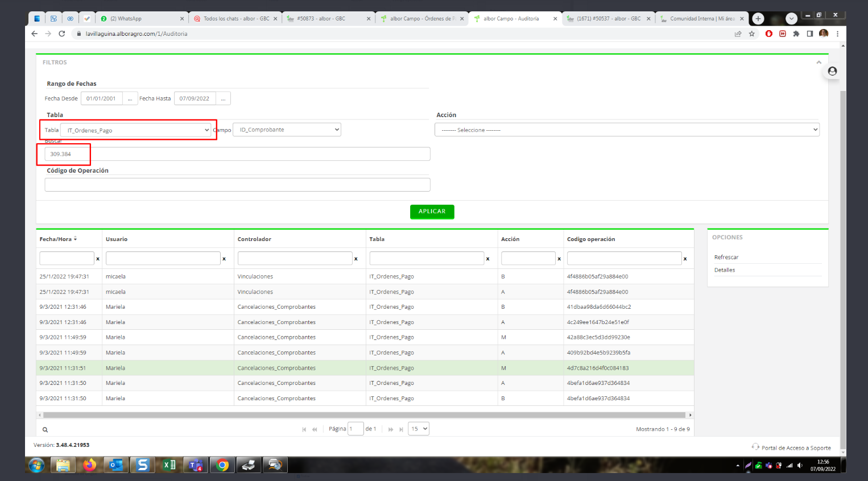This screenshot has width=868, height=481.
Task: Click Refrescar in the OPCIONES panel
Action: tap(726, 258)
